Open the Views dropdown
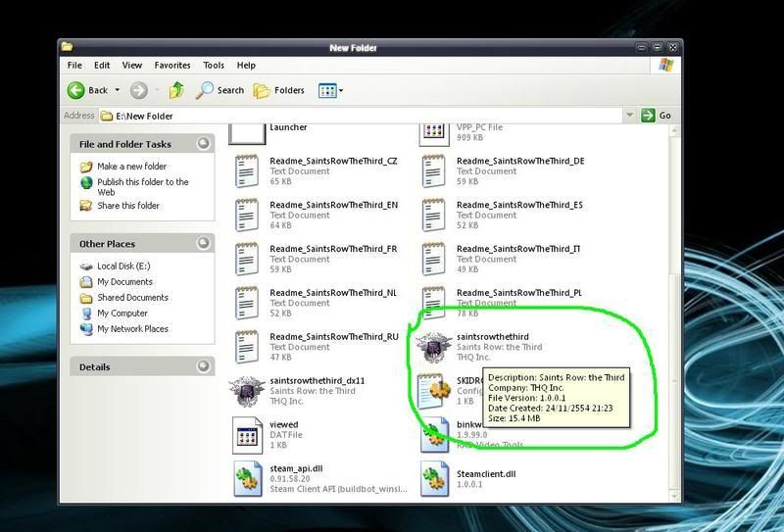Image resolution: width=784 pixels, height=532 pixels. (330, 90)
